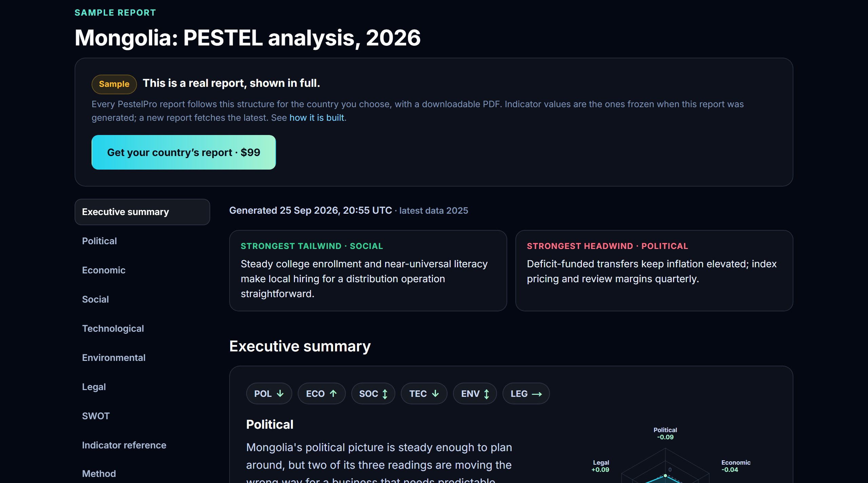Click radar chart 'Political -0.09' label
868x483 pixels.
coord(665,433)
